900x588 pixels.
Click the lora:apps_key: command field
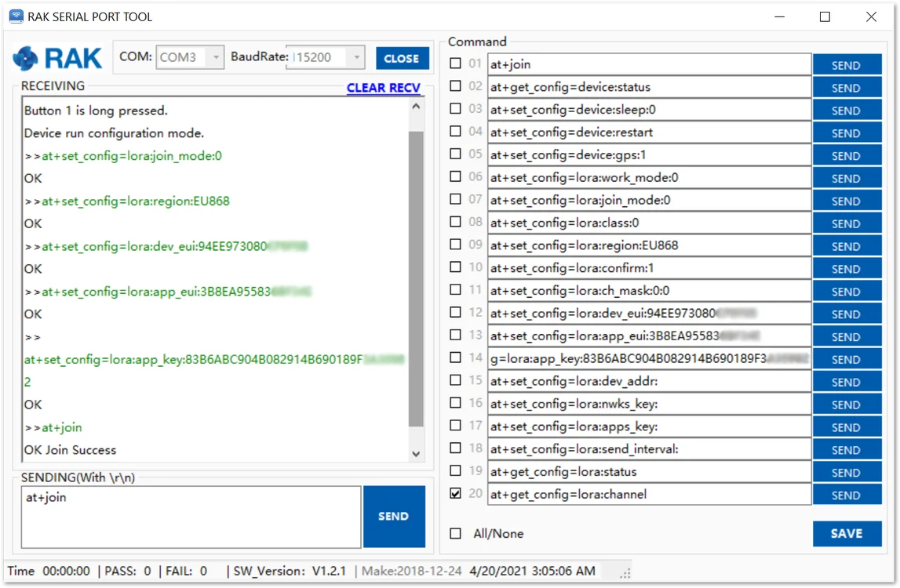point(649,426)
